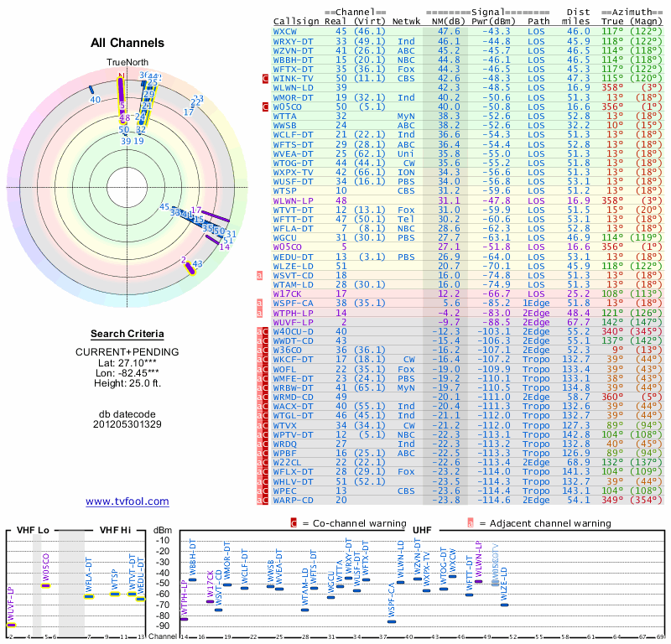This screenshot has height=644, width=671.
Task: Click the WFLA-DT signal bar in VHF Hi chart
Action: point(89,596)
